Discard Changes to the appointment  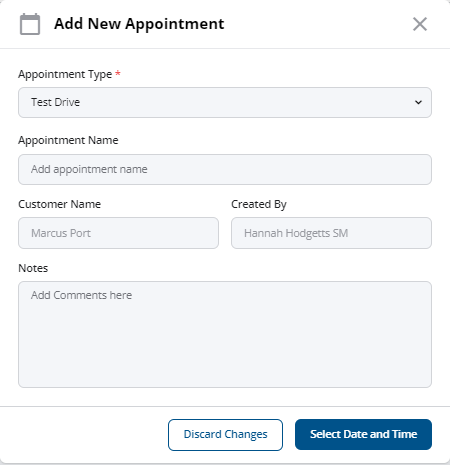(225, 435)
